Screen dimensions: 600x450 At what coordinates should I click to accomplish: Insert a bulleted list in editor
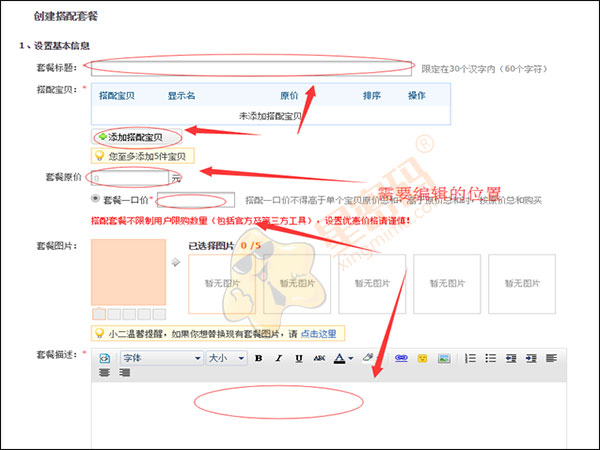[491, 358]
